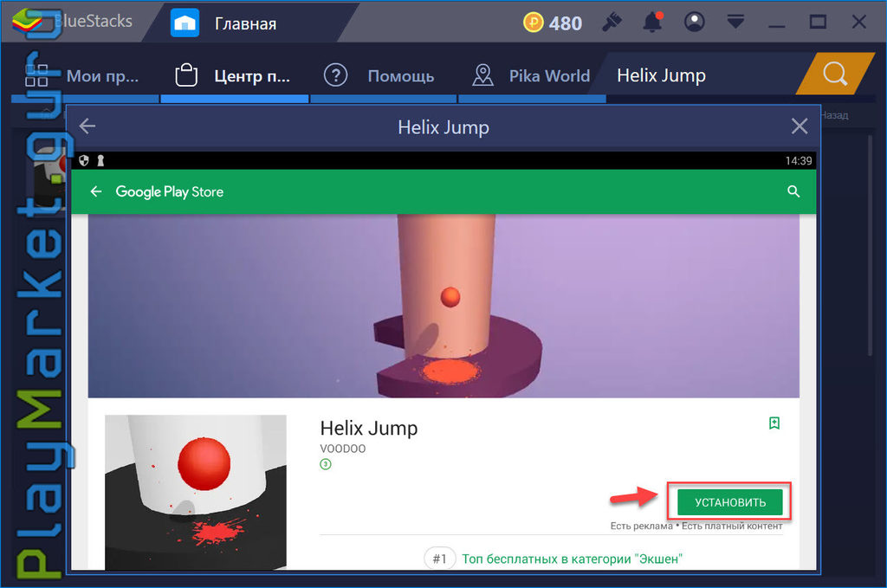This screenshot has height=588, width=887.
Task: Click the 14:39 clock in status bar
Action: tap(798, 161)
